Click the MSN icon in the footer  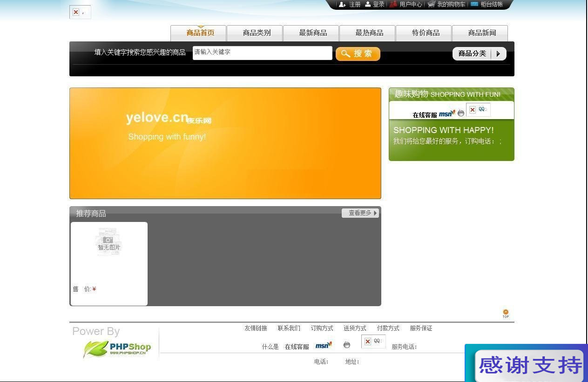coord(324,345)
